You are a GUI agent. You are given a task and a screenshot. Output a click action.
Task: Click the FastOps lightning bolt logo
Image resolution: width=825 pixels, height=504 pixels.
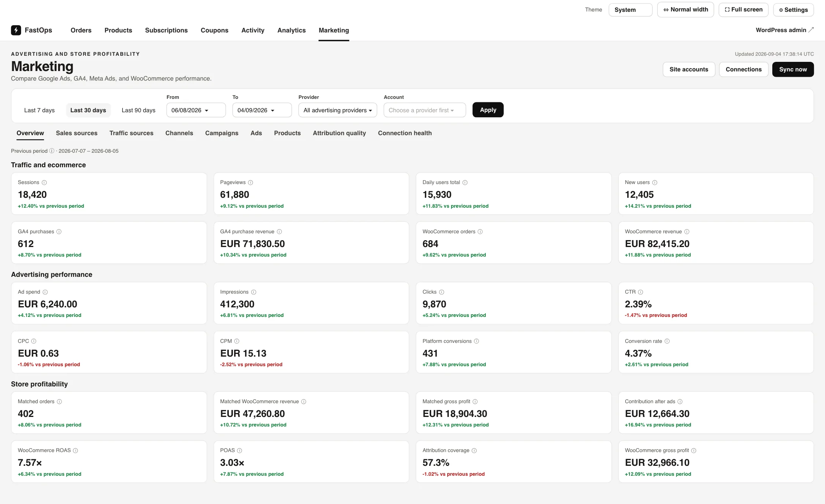[x=16, y=30]
